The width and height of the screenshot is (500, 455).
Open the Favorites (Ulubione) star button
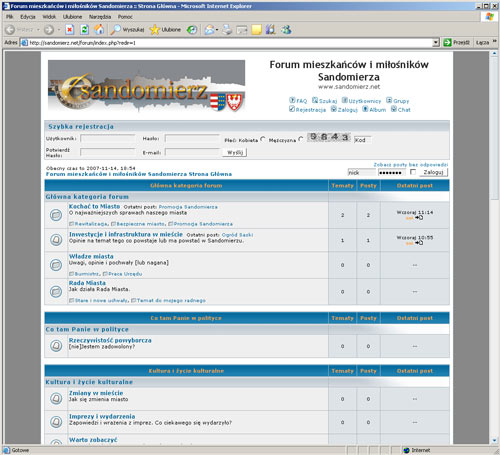165,30
